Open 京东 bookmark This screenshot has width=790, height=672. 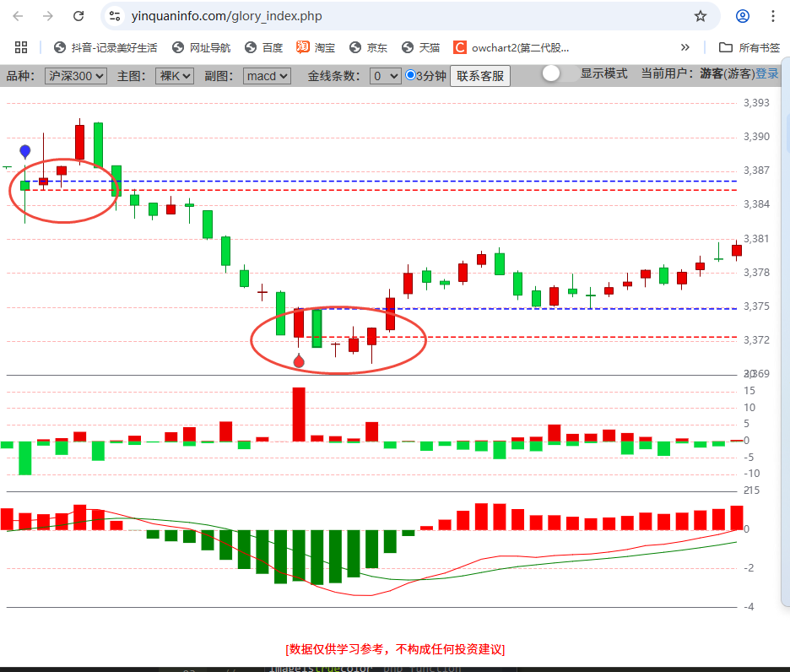(368, 47)
